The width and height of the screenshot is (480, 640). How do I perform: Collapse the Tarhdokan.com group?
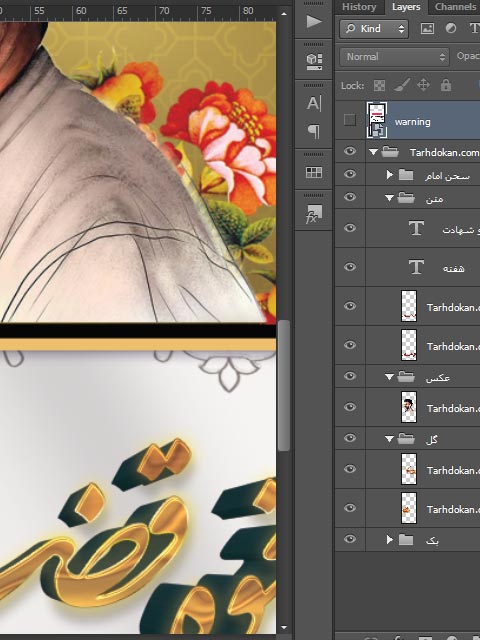tap(373, 152)
